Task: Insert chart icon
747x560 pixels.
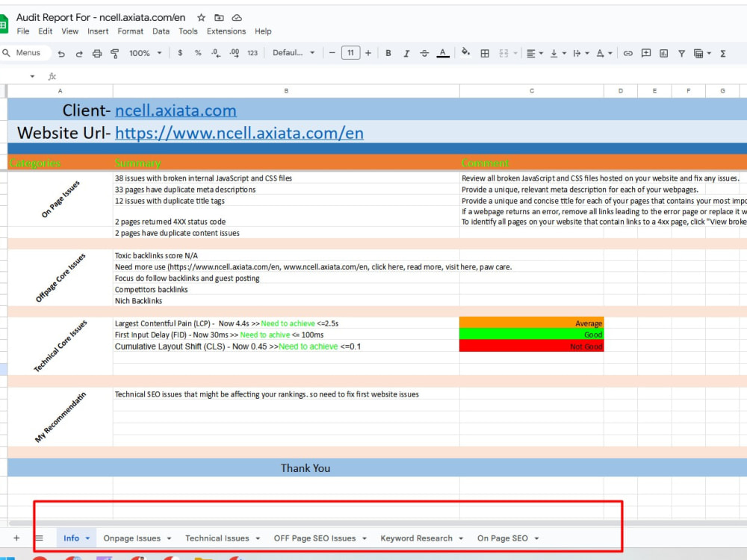Action: coord(663,53)
